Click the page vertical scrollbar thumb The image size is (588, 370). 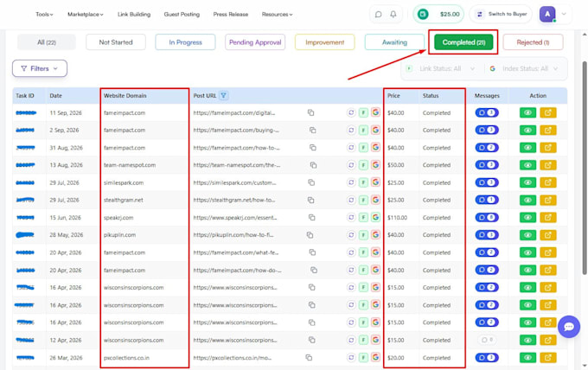pyautogui.click(x=585, y=168)
